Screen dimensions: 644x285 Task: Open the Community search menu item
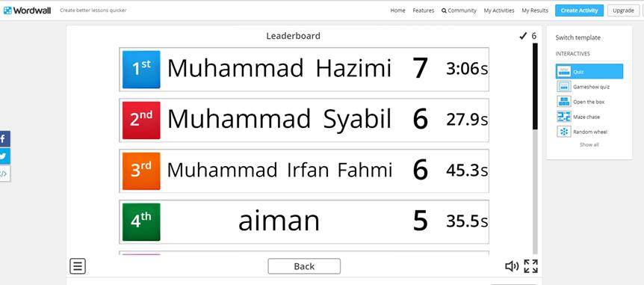coord(459,10)
